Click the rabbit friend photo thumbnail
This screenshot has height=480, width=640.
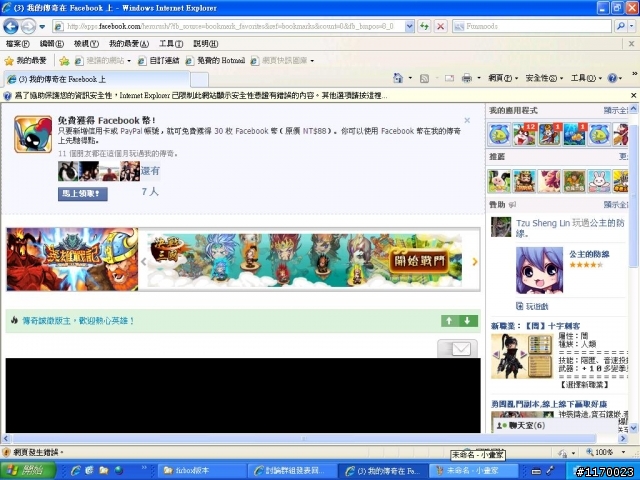68,171
